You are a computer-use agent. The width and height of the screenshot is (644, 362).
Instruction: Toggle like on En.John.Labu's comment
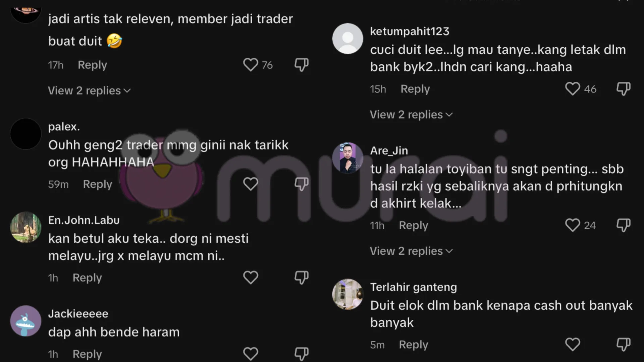click(x=251, y=278)
